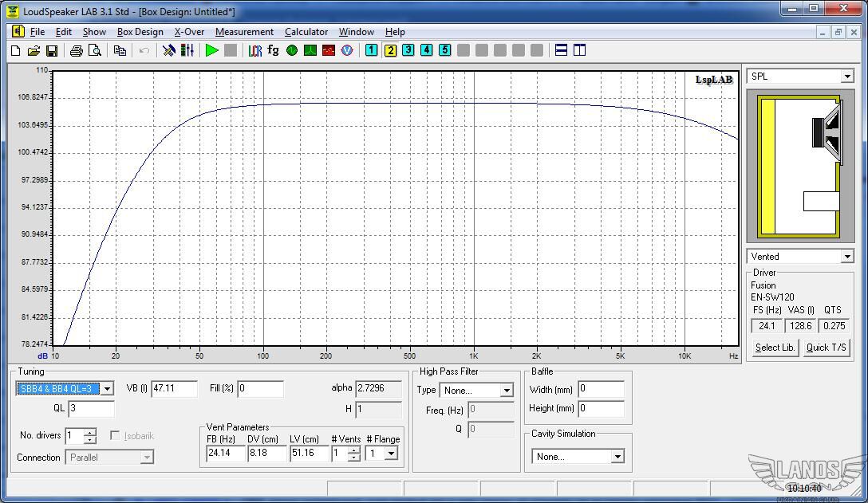Select memory slot 5 icon
This screenshot has width=868, height=503.
444,50
